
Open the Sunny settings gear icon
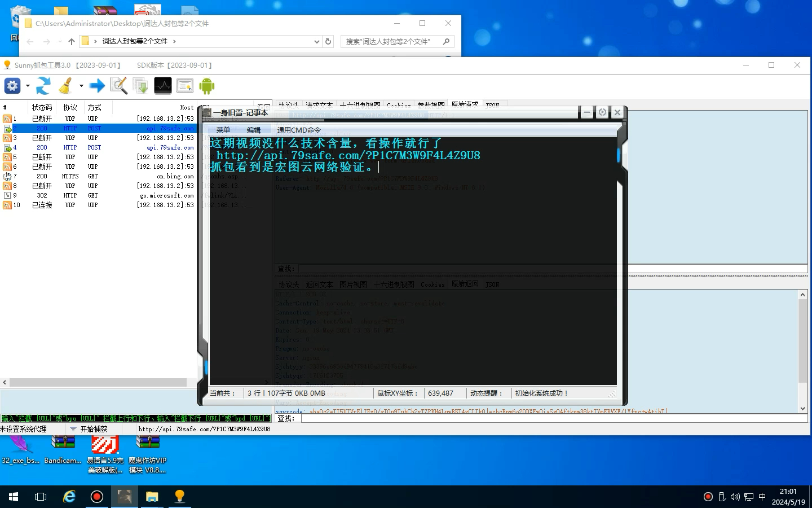click(x=12, y=86)
